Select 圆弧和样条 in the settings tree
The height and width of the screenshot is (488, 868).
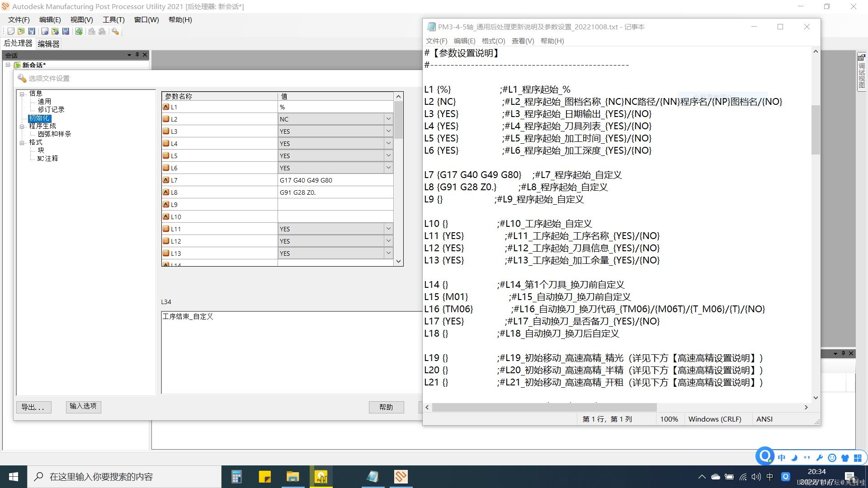[x=54, y=134]
